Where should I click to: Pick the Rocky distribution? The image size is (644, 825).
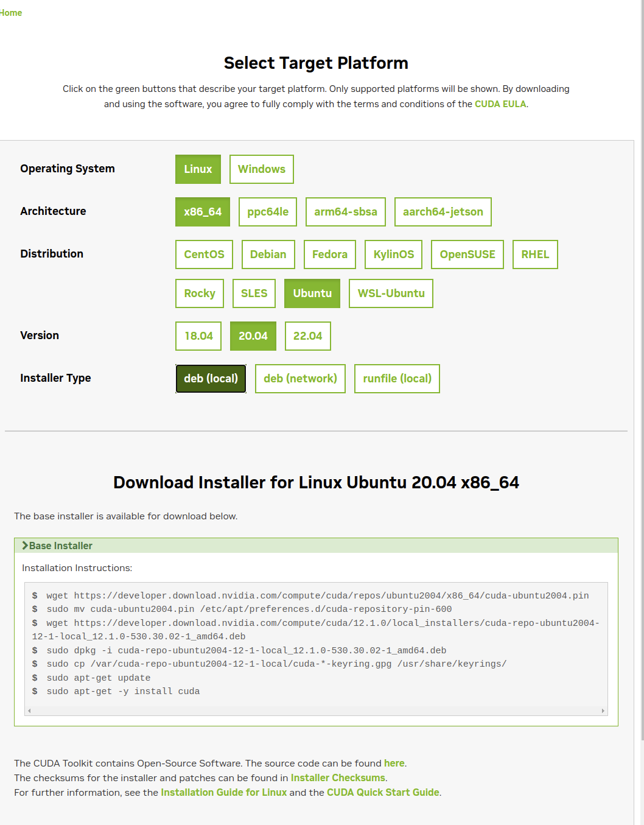point(200,293)
